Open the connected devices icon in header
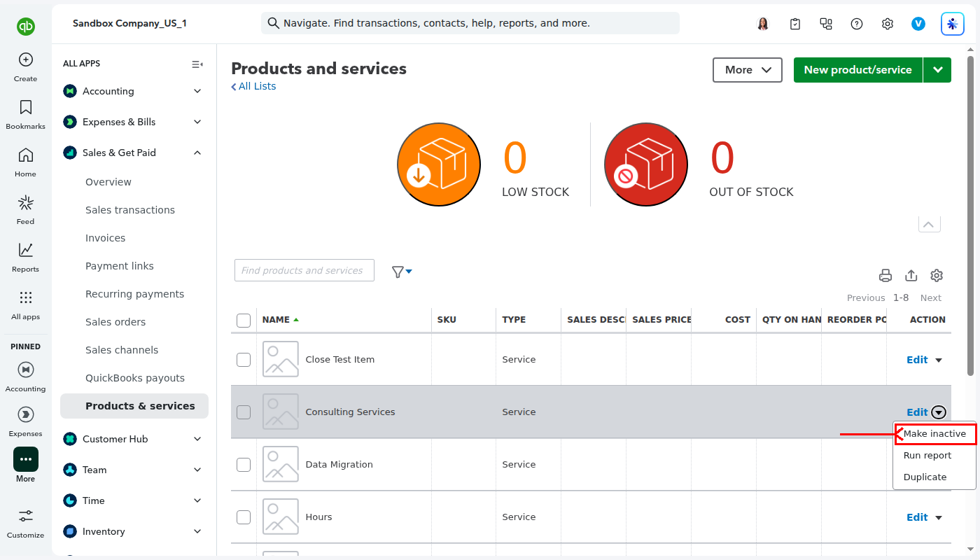 (826, 24)
